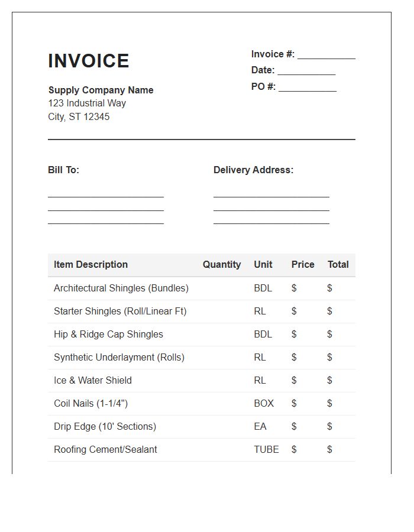Image resolution: width=414 pixels, height=532 pixels.
Task: Select the Supply Company Name text
Action: [101, 90]
